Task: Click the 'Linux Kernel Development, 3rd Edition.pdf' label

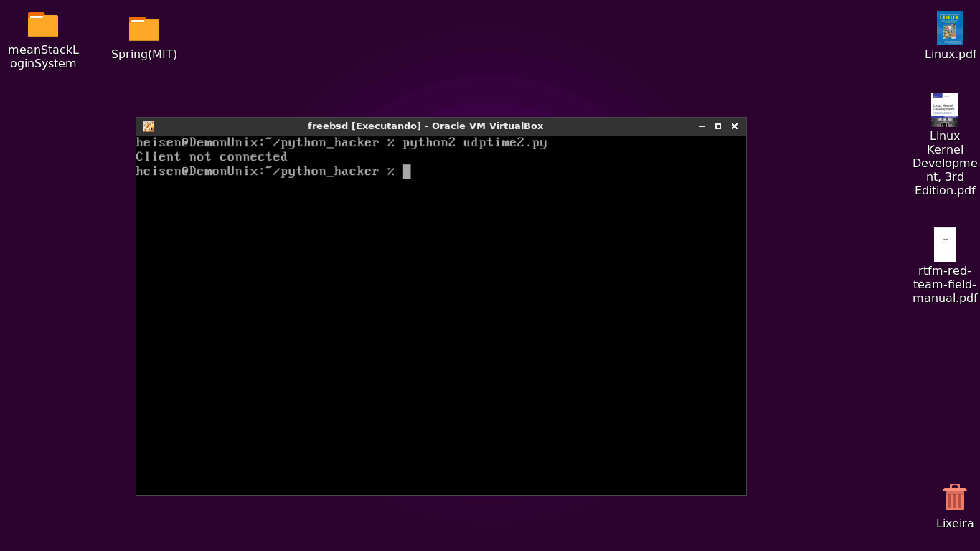Action: [x=944, y=163]
